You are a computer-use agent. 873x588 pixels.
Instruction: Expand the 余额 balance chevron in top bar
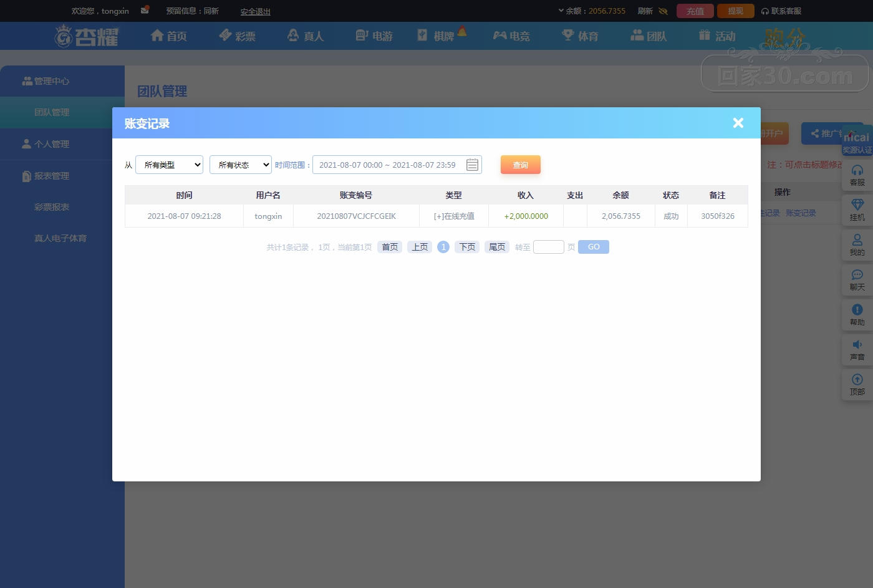[561, 11]
